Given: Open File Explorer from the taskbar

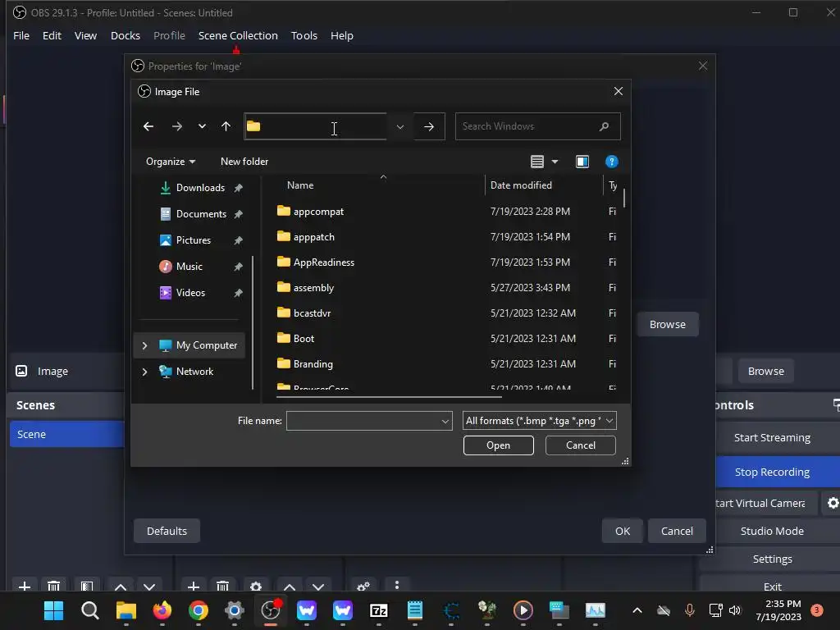Looking at the screenshot, I should (126, 610).
